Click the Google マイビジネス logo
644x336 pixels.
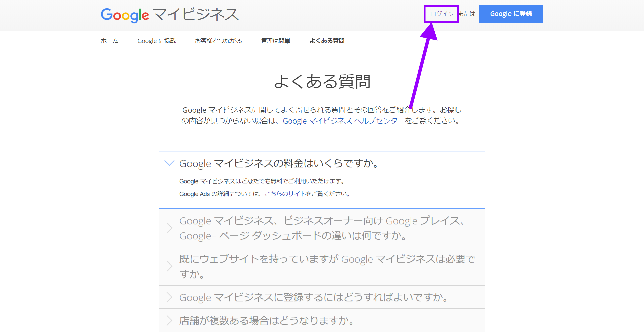pyautogui.click(x=170, y=15)
